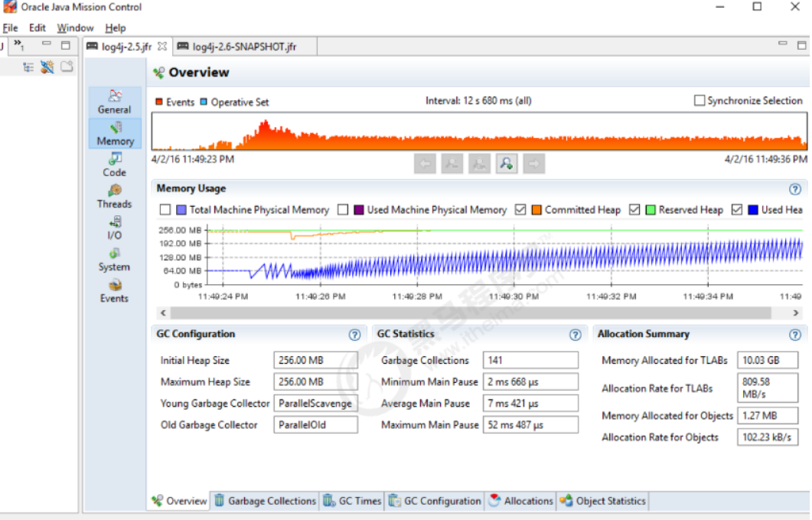
Task: Click the tree layout icon in left panel
Action: click(x=28, y=67)
